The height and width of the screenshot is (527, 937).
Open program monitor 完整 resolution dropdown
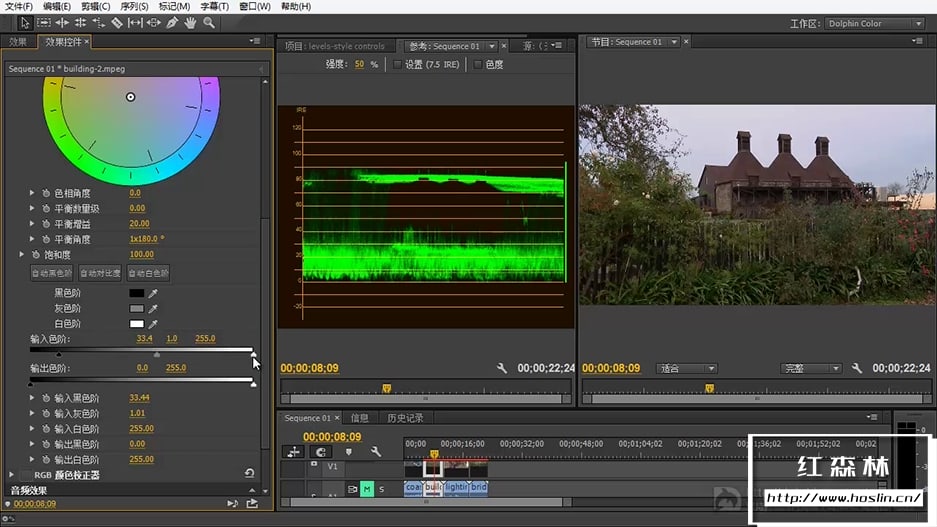click(810, 369)
